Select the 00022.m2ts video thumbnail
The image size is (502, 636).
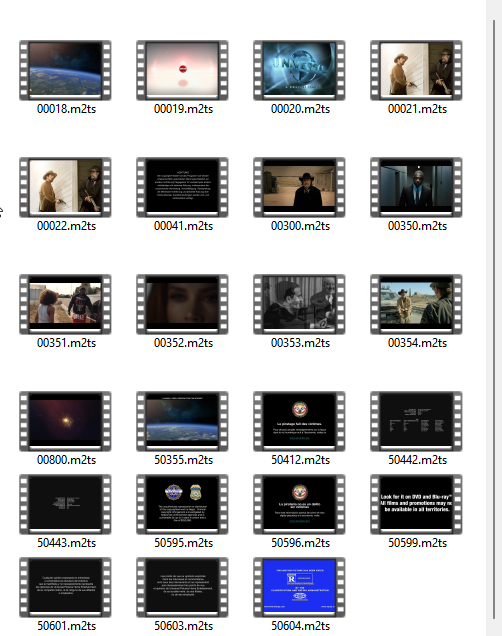(65, 187)
